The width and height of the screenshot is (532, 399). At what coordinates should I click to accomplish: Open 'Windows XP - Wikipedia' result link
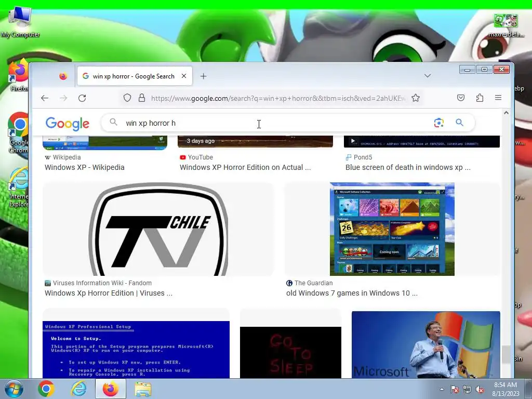pos(85,167)
